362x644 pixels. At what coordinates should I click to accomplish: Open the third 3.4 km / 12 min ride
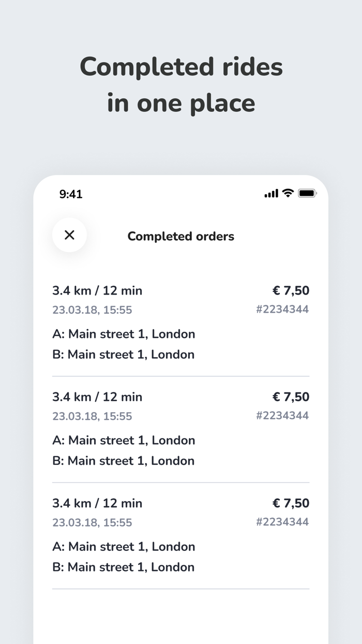(97, 503)
